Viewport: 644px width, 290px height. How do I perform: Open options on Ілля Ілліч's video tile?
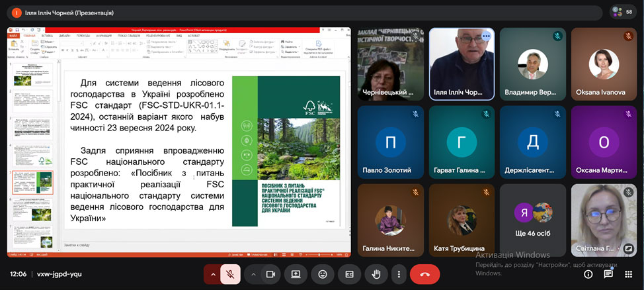pyautogui.click(x=486, y=36)
